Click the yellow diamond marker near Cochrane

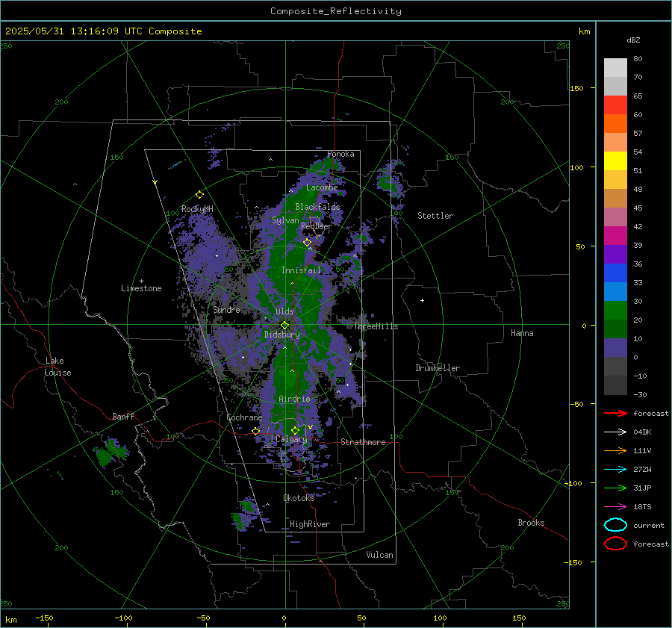pyautogui.click(x=255, y=431)
